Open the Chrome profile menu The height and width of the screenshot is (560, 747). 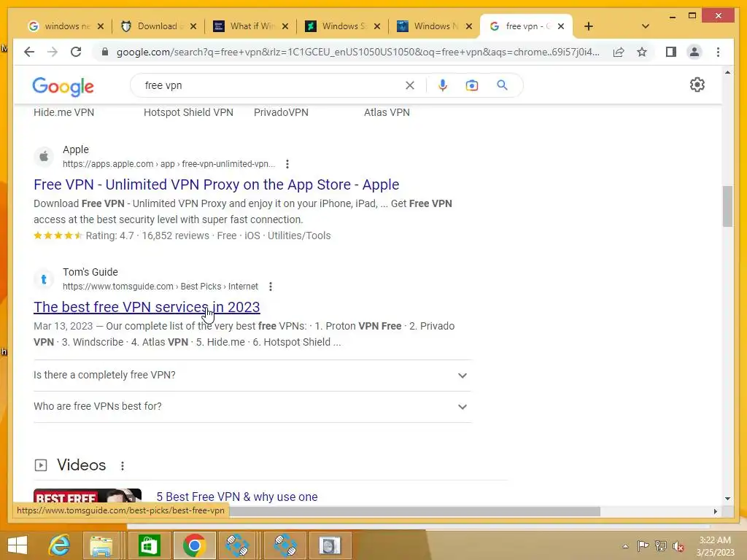point(694,52)
